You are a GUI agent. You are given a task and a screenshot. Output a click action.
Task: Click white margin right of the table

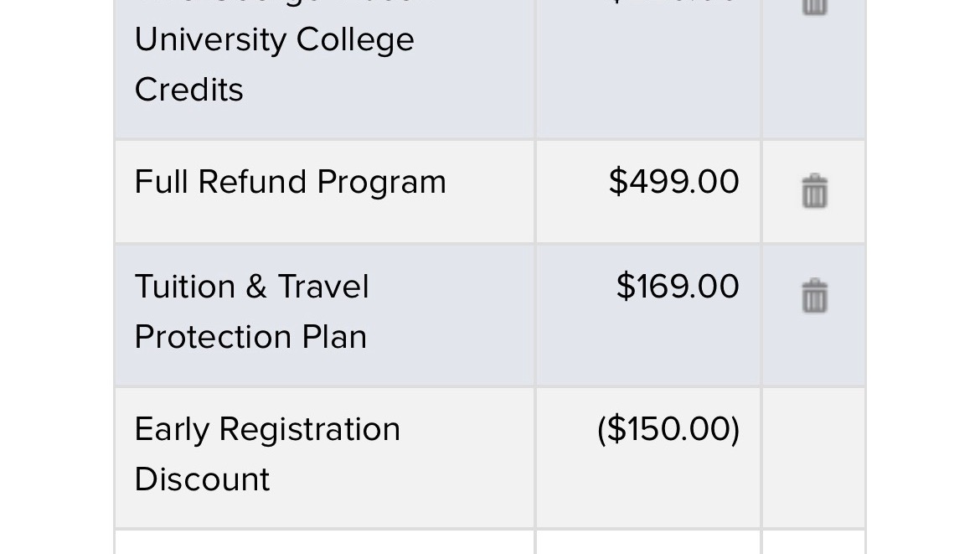(921, 277)
